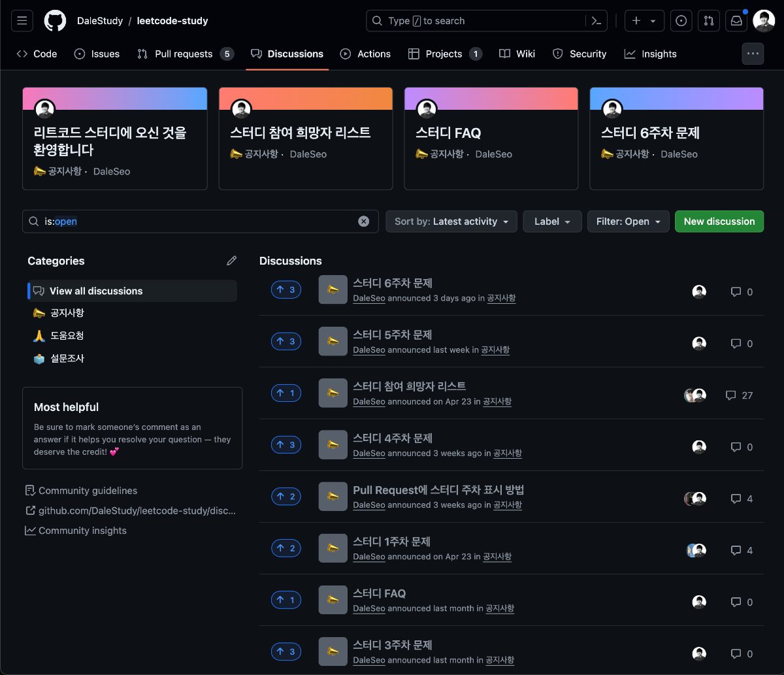
Task: Upvote the 스터디 6주차 문제 discussion
Action: [x=286, y=289]
